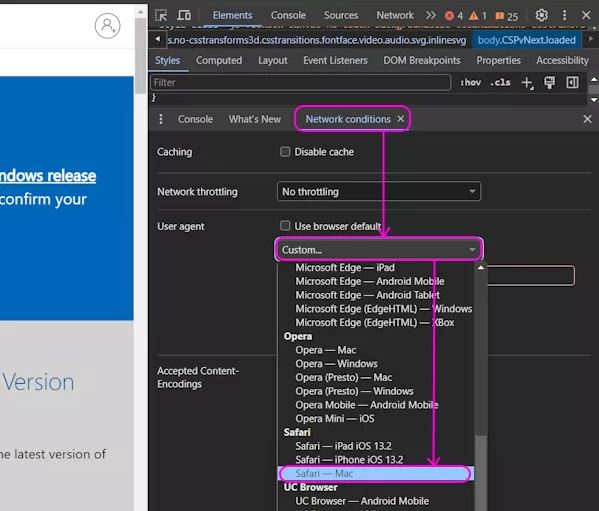
Task: Toggle element state with :hov
Action: pyautogui.click(x=470, y=82)
